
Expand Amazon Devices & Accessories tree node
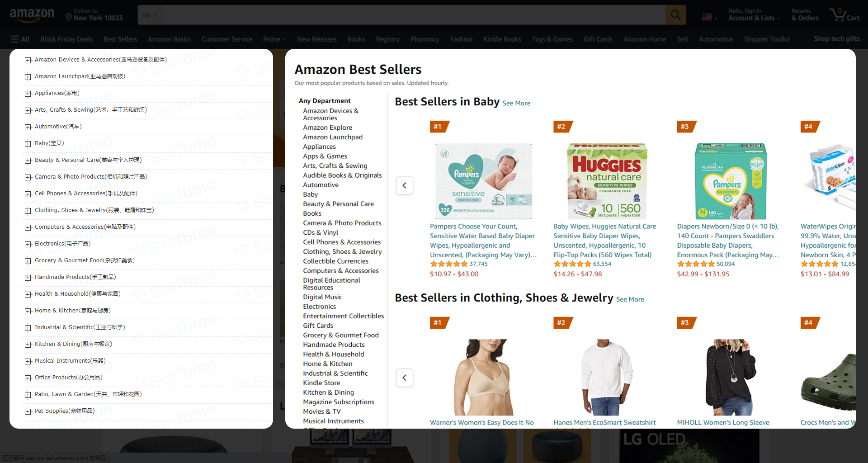coord(28,60)
